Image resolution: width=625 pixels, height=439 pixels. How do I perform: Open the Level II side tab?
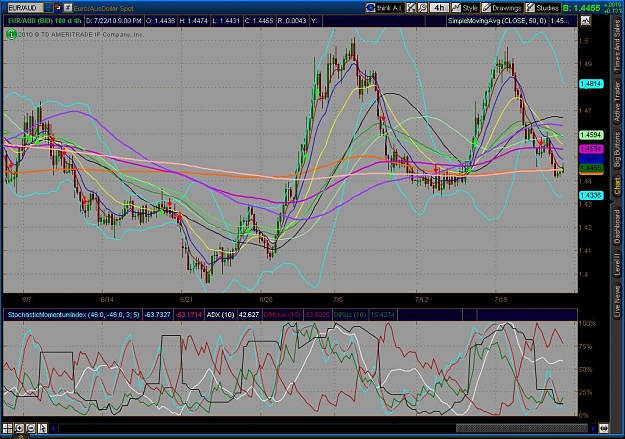[x=617, y=264]
